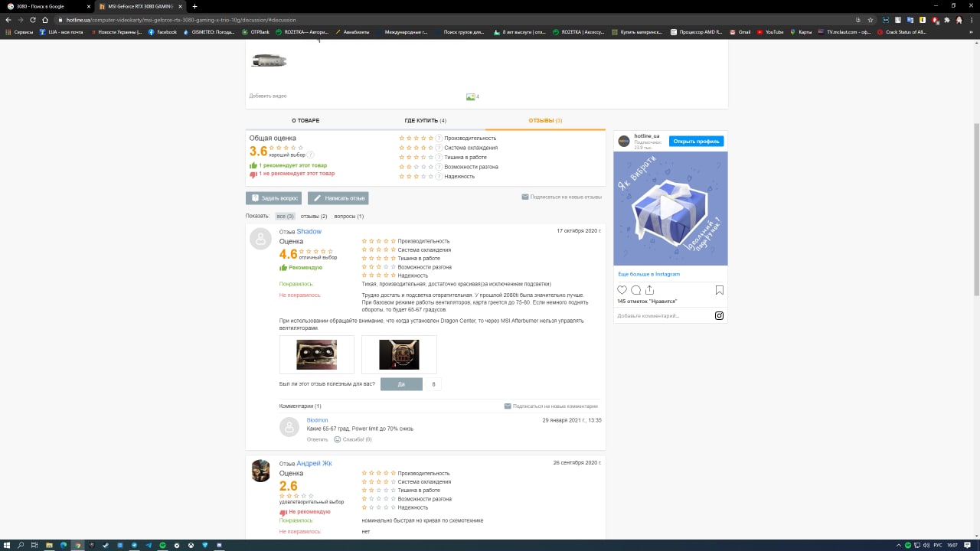Play the Instagram gift box video
980x551 pixels.
671,208
